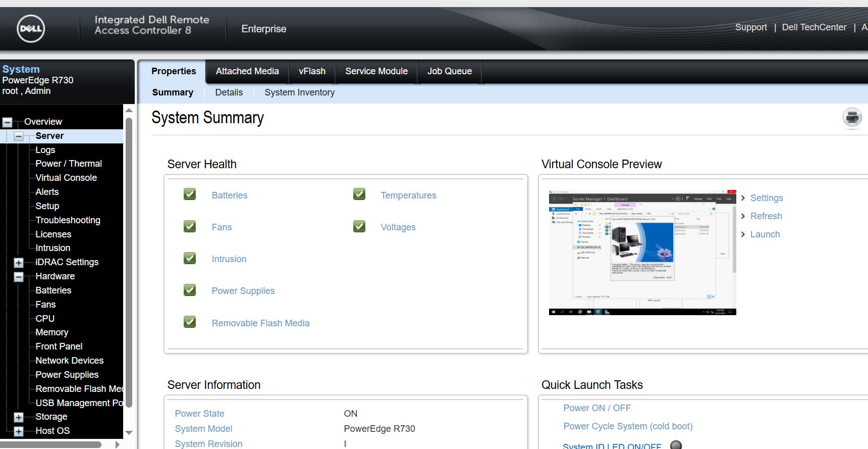The height and width of the screenshot is (449, 868).
Task: Click the Virtual Console preview thumbnail
Action: tap(642, 253)
